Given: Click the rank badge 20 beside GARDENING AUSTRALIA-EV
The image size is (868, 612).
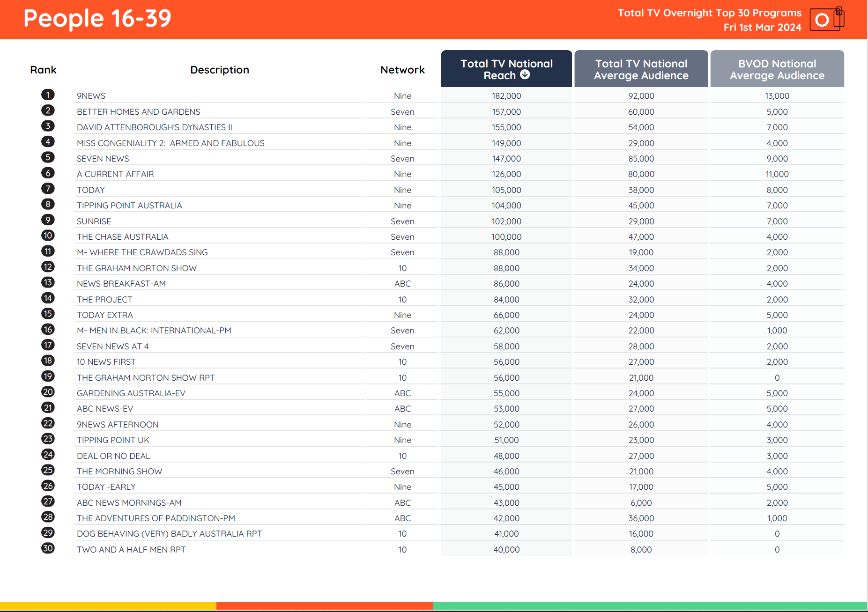Looking at the screenshot, I should pos(48,392).
